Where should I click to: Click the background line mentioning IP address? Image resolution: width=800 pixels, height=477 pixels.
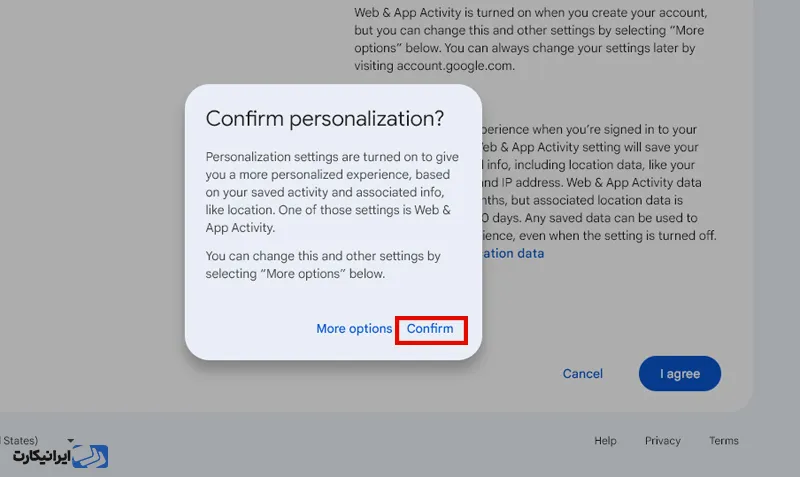tap(590, 183)
